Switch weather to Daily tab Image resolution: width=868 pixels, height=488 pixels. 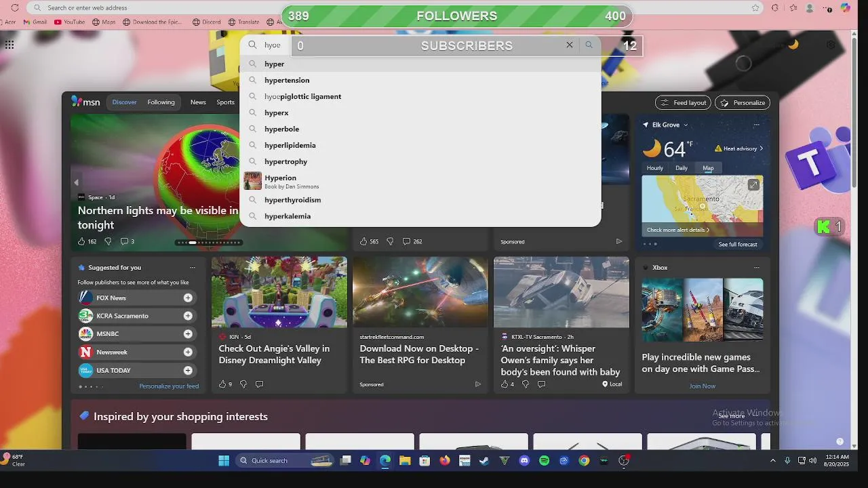[x=682, y=168]
